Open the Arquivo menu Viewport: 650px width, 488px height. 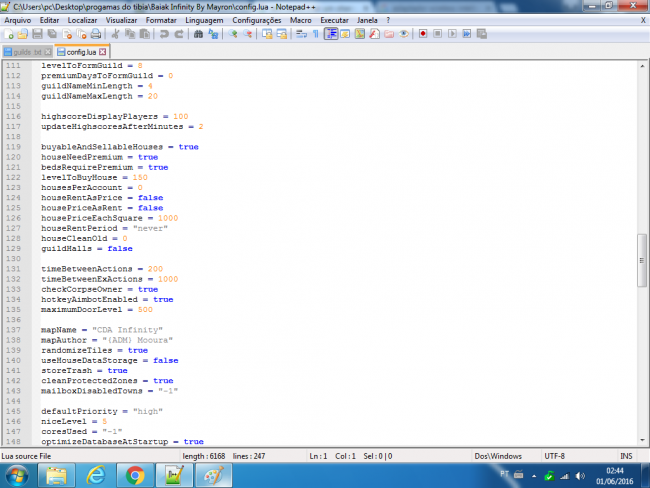17,20
